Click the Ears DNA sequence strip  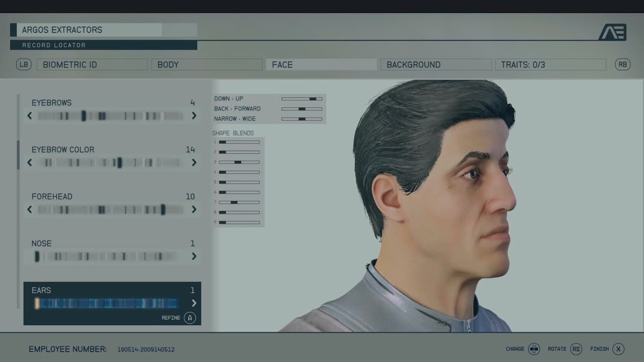[107, 303]
